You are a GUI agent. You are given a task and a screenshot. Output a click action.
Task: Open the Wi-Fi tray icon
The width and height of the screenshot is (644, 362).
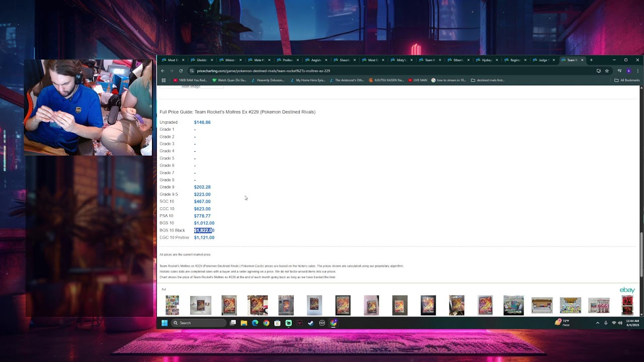click(x=613, y=323)
